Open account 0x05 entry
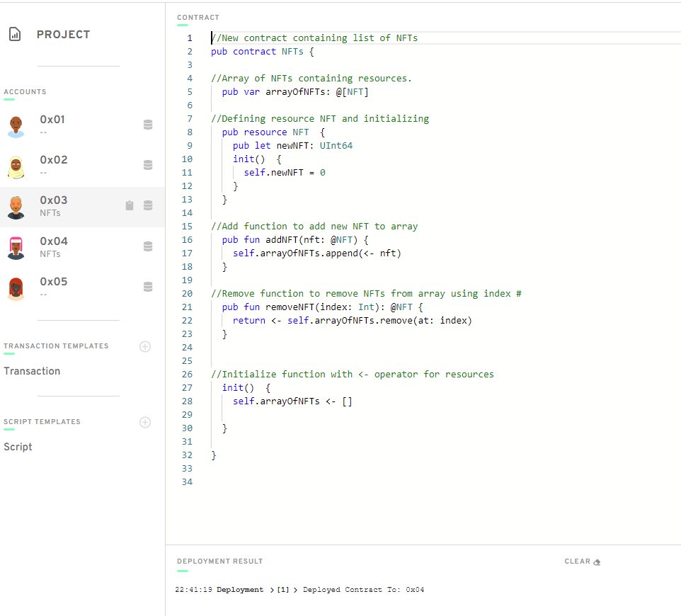Screen dimensions: 681x616 pos(83,288)
